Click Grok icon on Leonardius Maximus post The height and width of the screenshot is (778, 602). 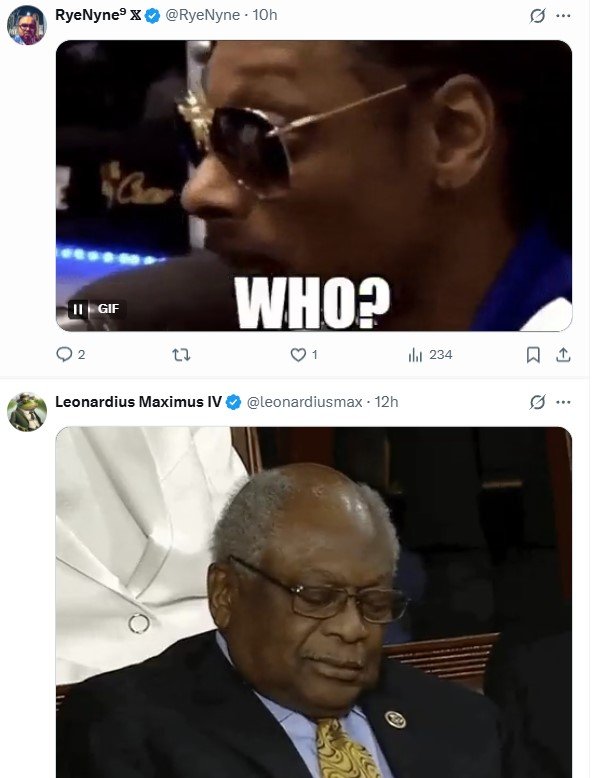[x=537, y=402]
